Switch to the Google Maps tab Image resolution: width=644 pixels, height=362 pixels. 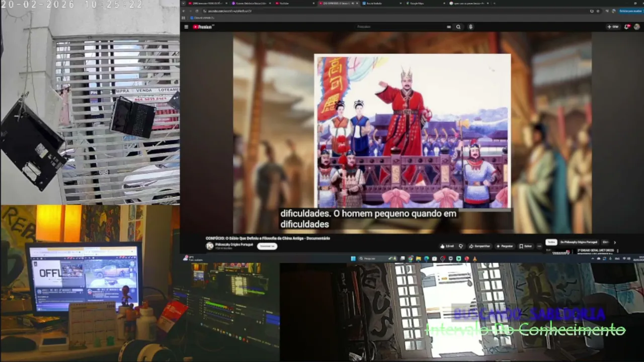coord(426,4)
